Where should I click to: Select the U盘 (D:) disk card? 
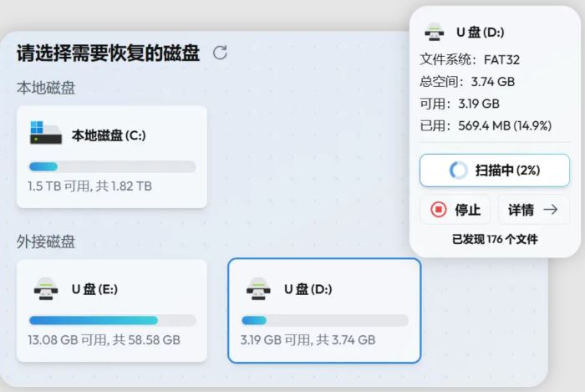pos(324,310)
